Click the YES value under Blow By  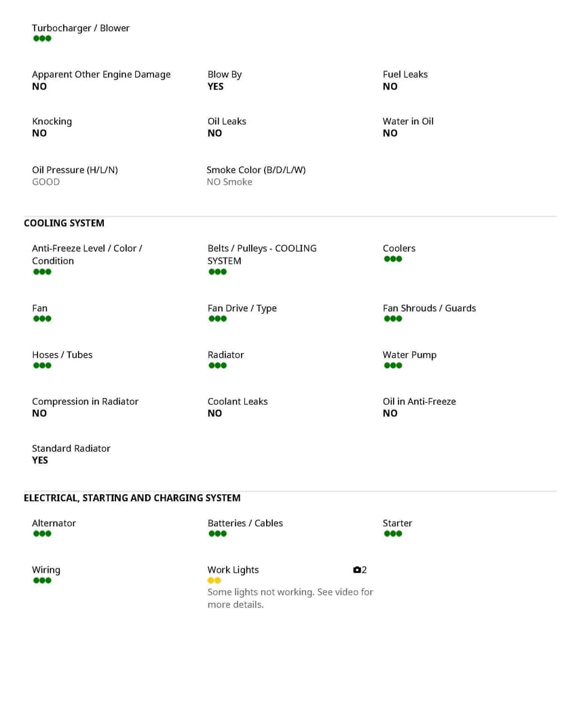(x=215, y=86)
